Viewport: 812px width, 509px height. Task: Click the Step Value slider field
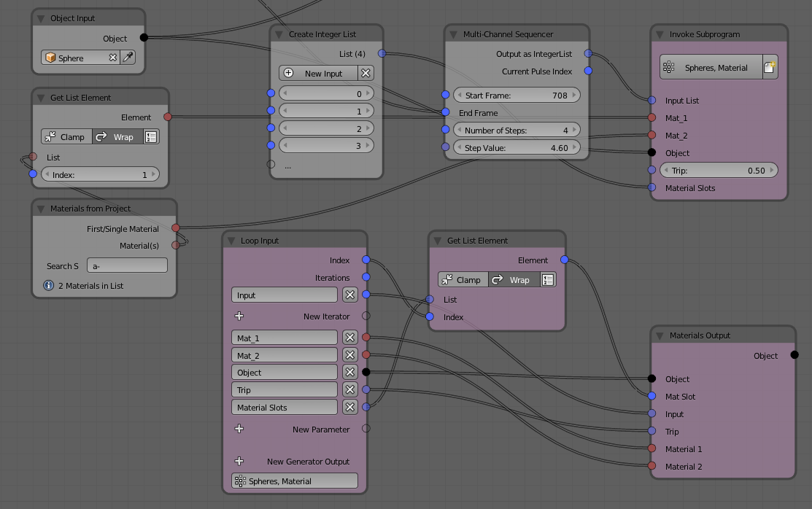517,148
